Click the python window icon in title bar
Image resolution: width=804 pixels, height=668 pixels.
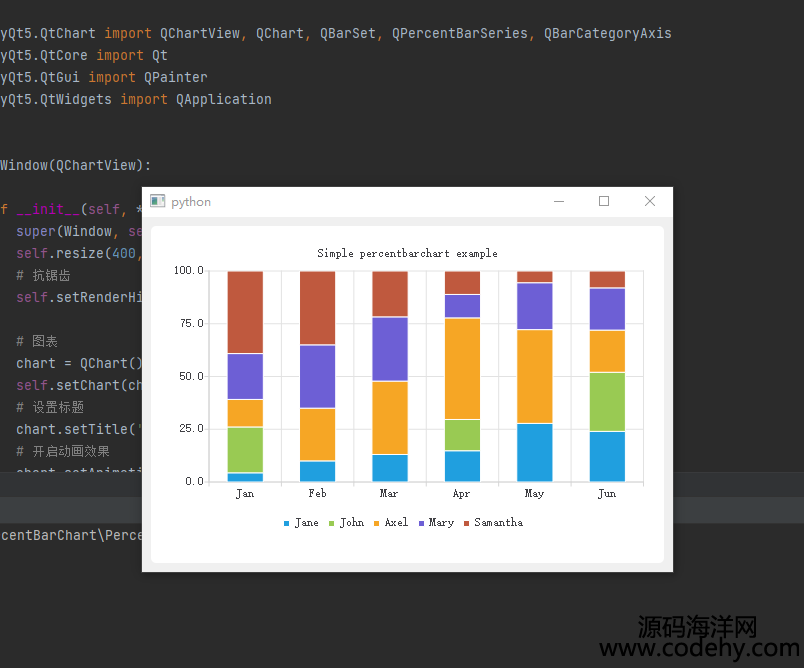tap(157, 202)
